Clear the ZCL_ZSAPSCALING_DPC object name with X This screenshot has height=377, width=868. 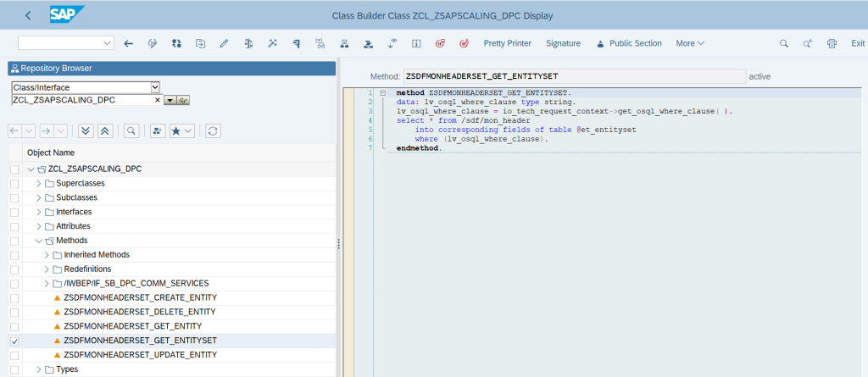pos(157,100)
